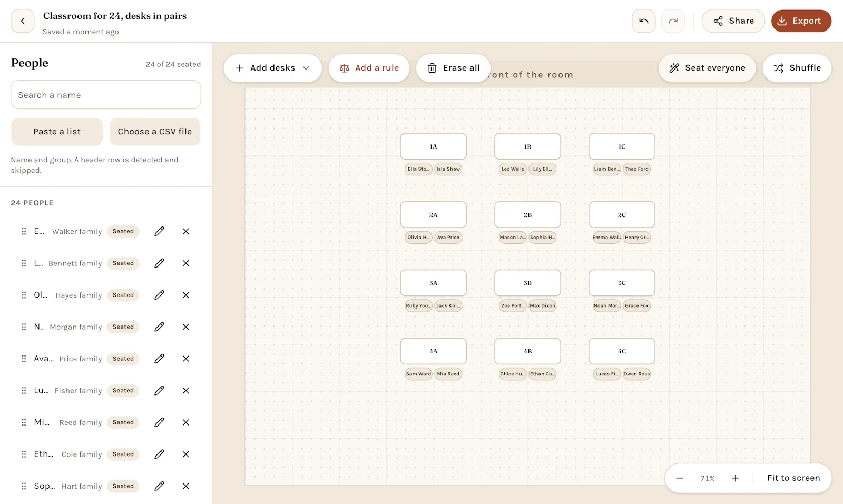This screenshot has height=504, width=843.
Task: Select desk 2B on the canvas
Action: tap(527, 215)
